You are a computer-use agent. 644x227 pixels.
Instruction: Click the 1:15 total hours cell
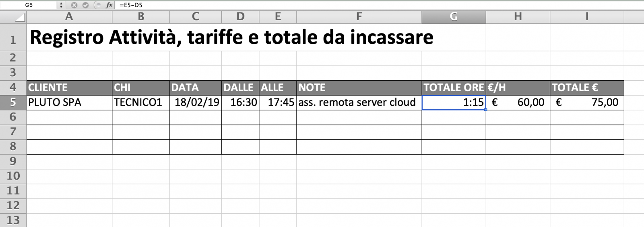pyautogui.click(x=454, y=102)
